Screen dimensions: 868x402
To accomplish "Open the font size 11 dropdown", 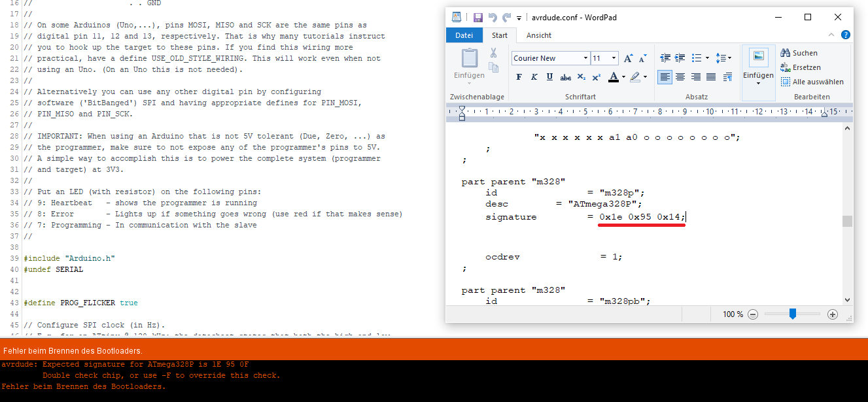I will [615, 58].
